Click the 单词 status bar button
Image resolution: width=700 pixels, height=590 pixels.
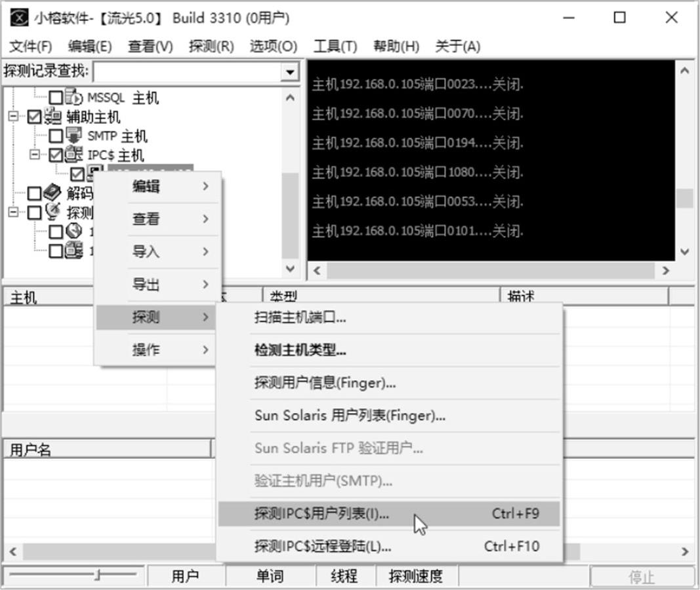pyautogui.click(x=270, y=576)
